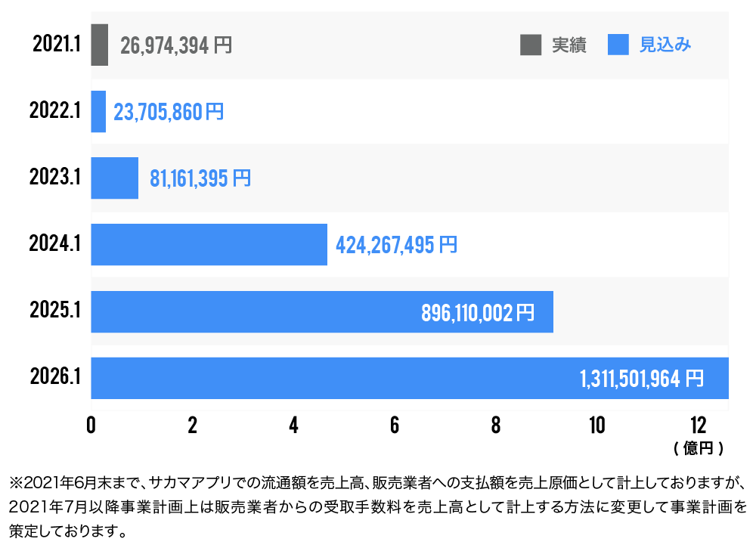Click the blue 2024.1 bar
Viewport: 756px width, 548px height.
(209, 244)
